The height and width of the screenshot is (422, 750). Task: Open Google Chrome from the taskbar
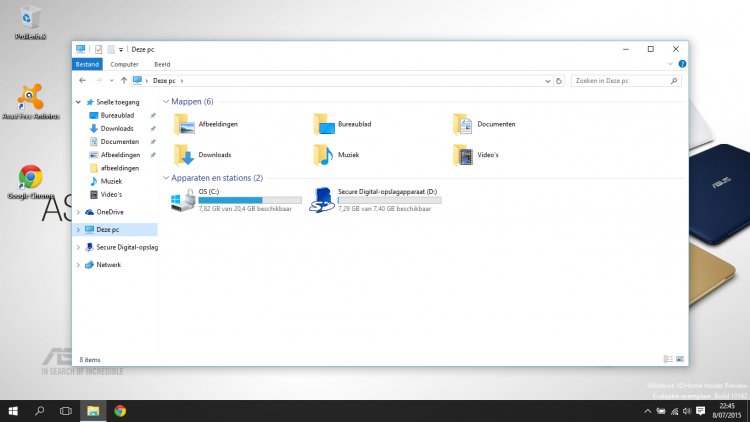pos(120,410)
